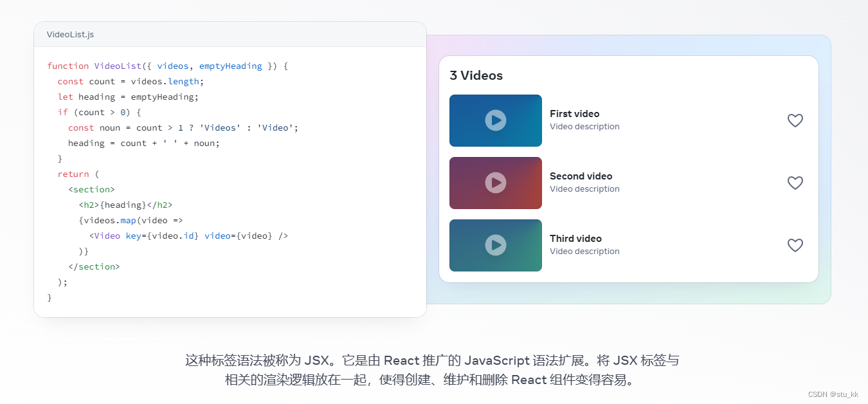868x404 pixels.
Task: Click the play icon on Second video thumbnail
Action: [495, 183]
